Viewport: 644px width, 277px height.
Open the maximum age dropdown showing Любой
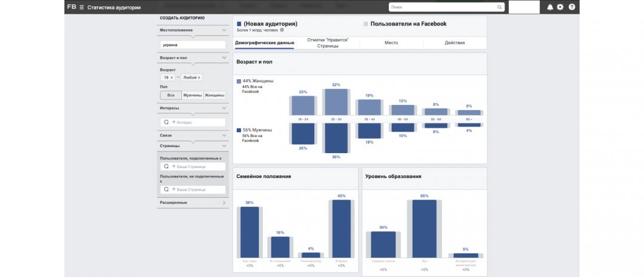[x=192, y=77]
